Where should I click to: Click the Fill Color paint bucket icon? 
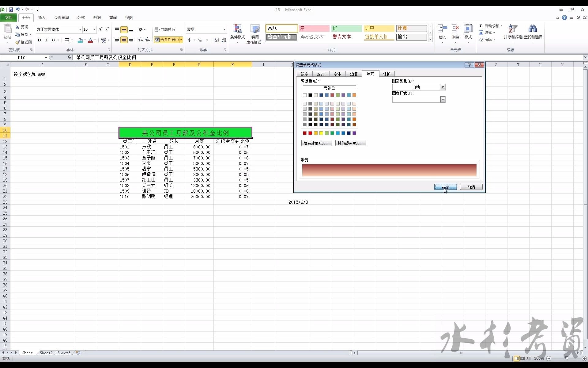coord(80,40)
